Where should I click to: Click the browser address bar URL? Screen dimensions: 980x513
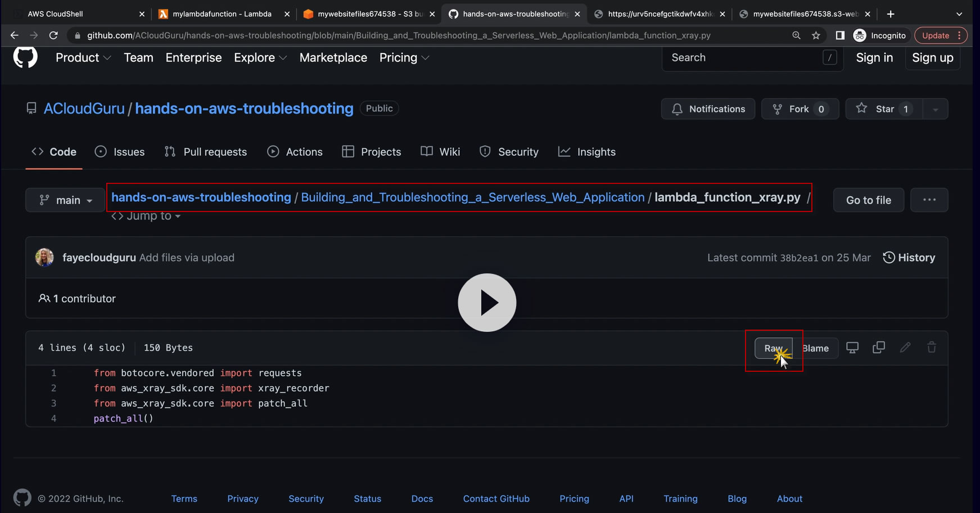399,35
